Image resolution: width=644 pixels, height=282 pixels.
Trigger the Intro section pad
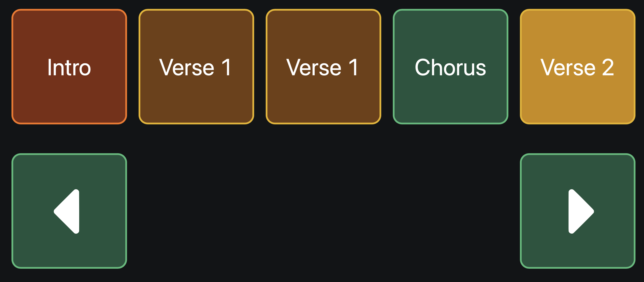69,67
